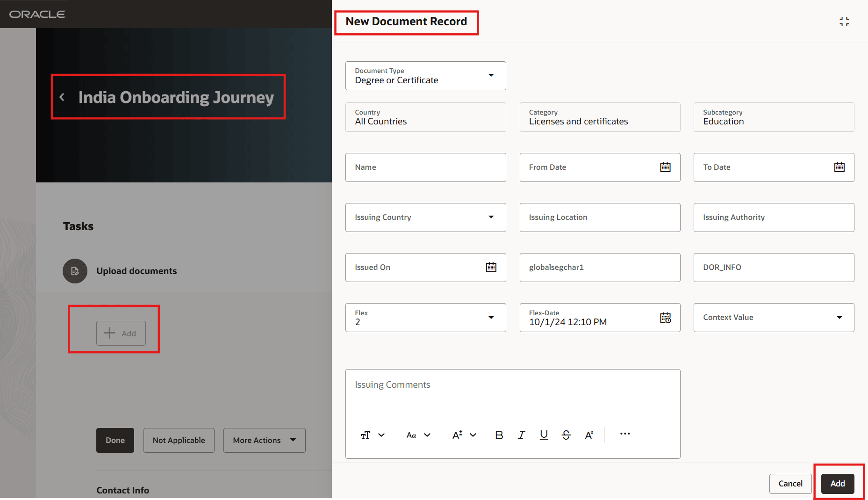The width and height of the screenshot is (868, 500).
Task: Show more formatting options (ellipsis)
Action: (x=625, y=434)
